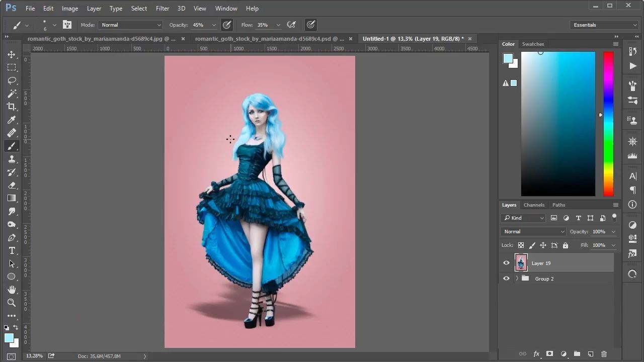This screenshot has width=644, height=362.
Task: Open the Layer menu
Action: tap(94, 9)
